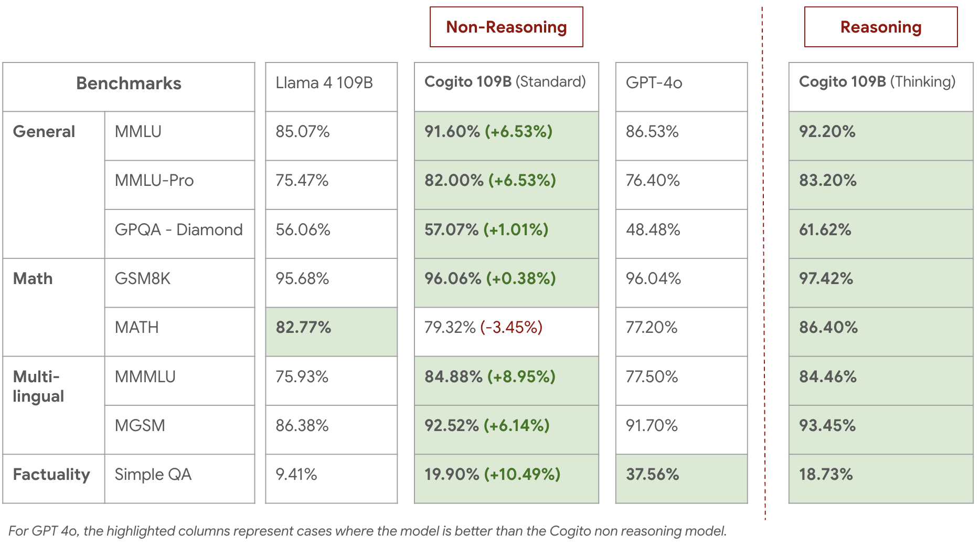Click the Non-Reasoning label box
980x545 pixels.
tap(506, 27)
